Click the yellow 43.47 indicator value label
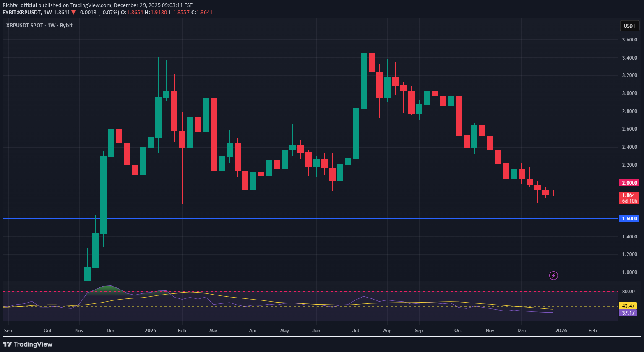 click(629, 306)
